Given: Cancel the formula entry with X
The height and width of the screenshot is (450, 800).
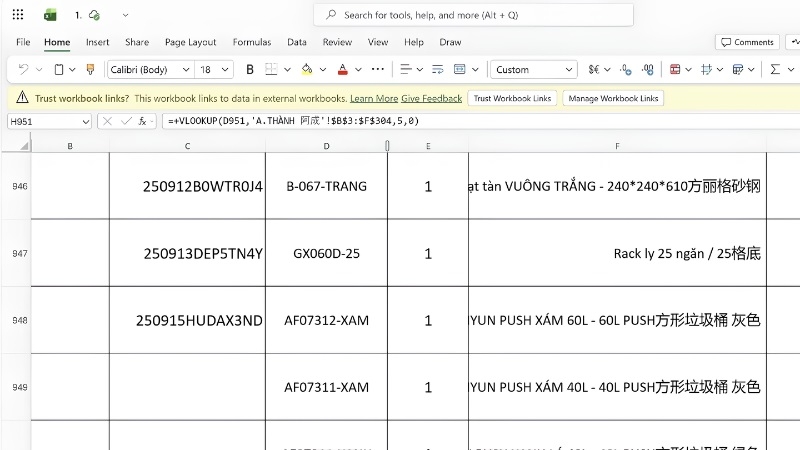Looking at the screenshot, I should pos(107,121).
